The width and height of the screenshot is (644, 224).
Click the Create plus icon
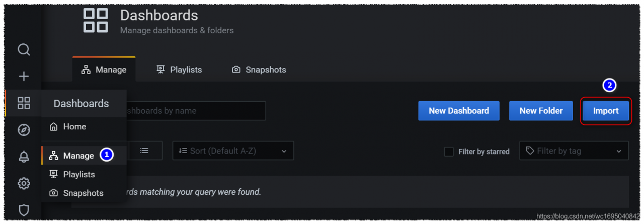pyautogui.click(x=24, y=77)
